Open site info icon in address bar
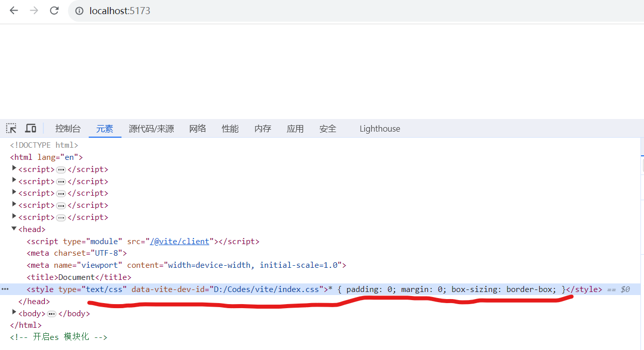This screenshot has height=350, width=644. [x=79, y=11]
